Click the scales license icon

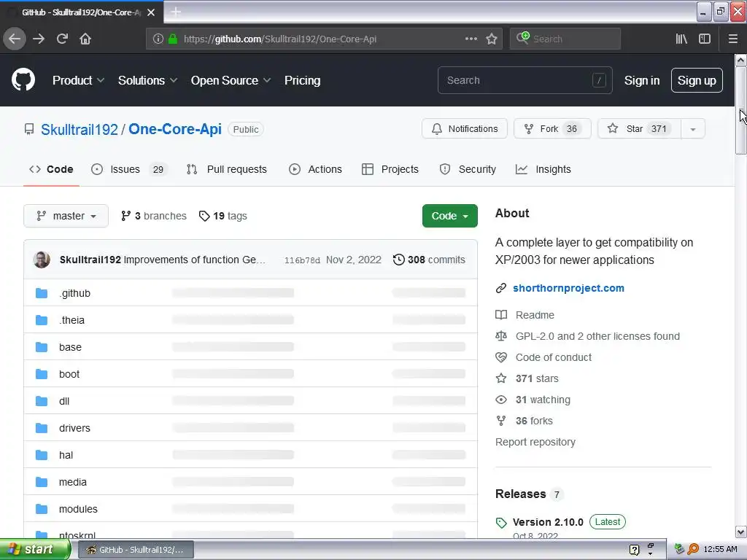click(x=500, y=336)
